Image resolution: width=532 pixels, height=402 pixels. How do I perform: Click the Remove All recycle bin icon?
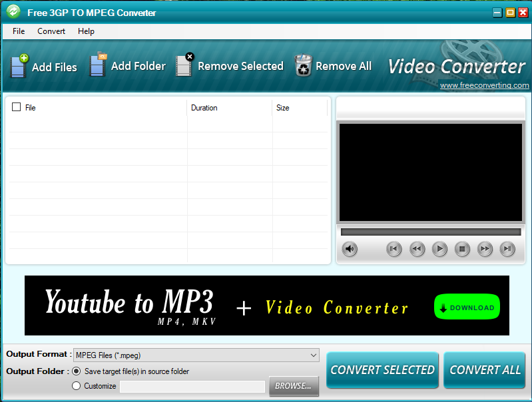[x=303, y=65]
